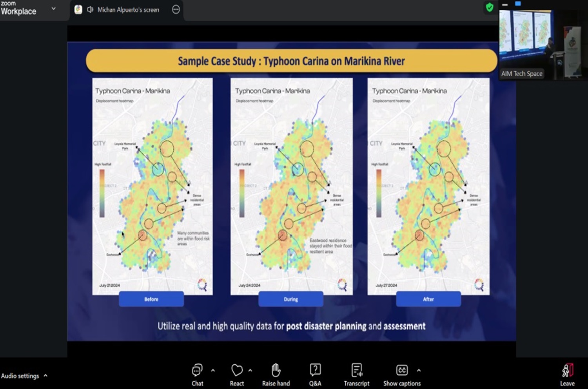Image resolution: width=588 pixels, height=389 pixels.
Task: Switch thumbnail view using the blue layout icon
Action: 518,4
